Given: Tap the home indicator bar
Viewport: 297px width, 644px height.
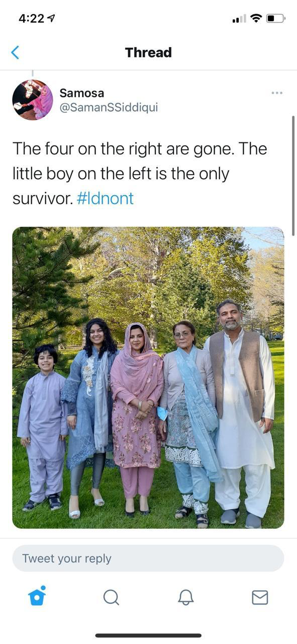Looking at the screenshot, I should pyautogui.click(x=148, y=635).
